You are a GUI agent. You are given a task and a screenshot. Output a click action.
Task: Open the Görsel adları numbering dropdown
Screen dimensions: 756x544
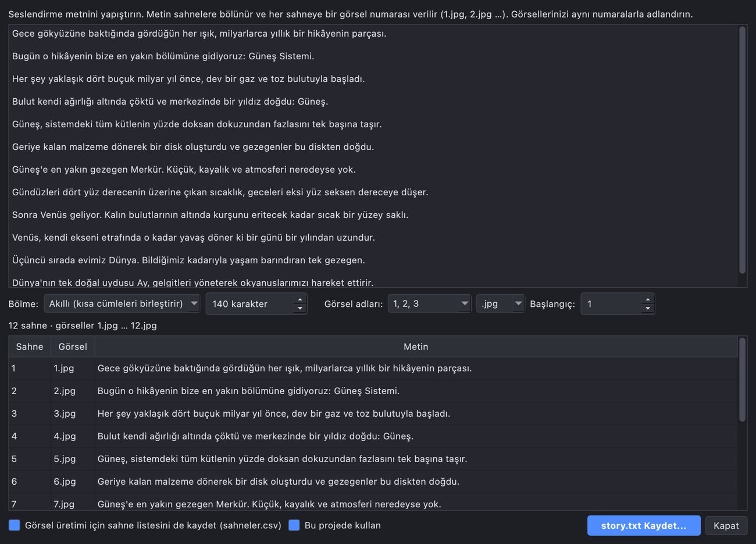(x=429, y=303)
